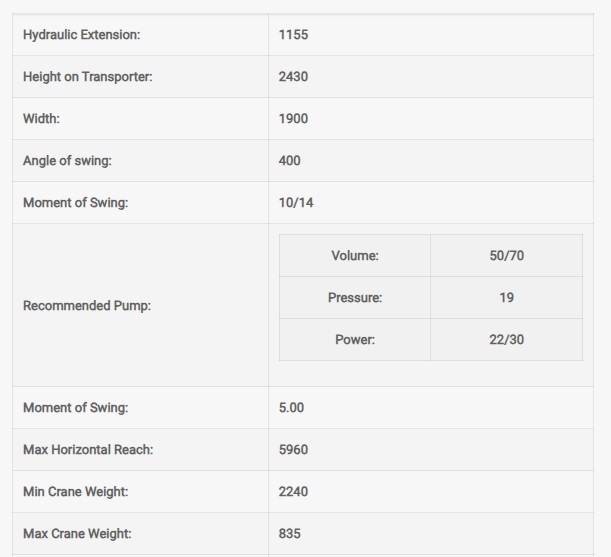Select the 1155 hydraulic extension value
Image resolution: width=611 pixels, height=557 pixels.
pyautogui.click(x=294, y=35)
